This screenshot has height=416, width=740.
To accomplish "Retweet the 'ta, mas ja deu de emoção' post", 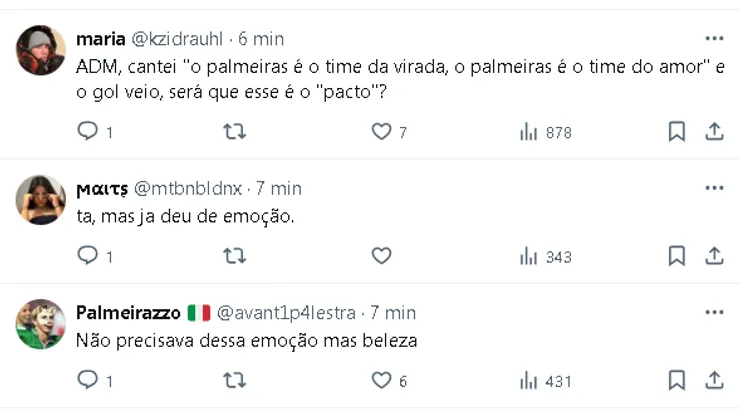I will (234, 256).
